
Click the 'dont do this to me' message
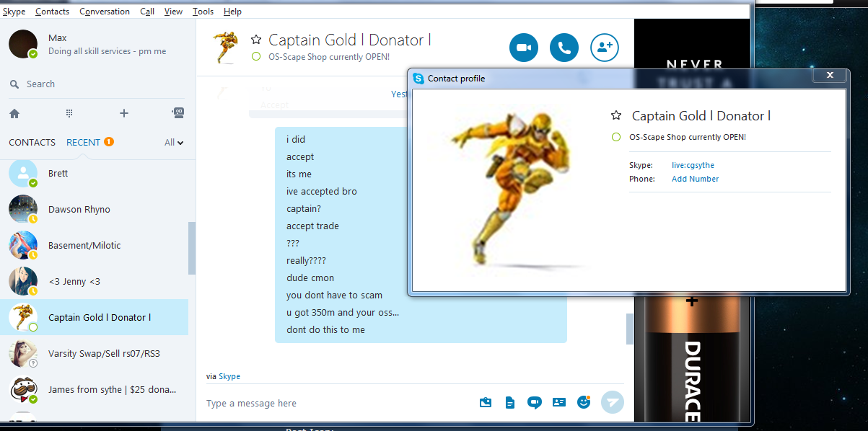pyautogui.click(x=325, y=329)
